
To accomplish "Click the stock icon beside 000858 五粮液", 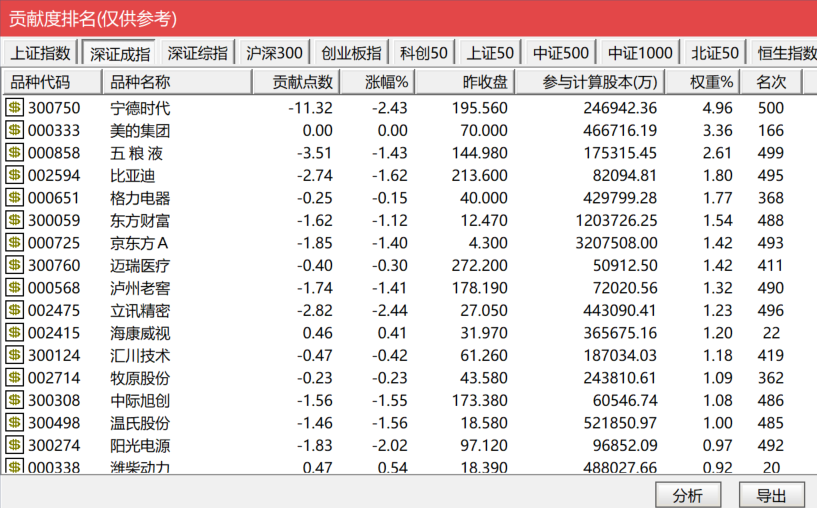I will pyautogui.click(x=14, y=153).
